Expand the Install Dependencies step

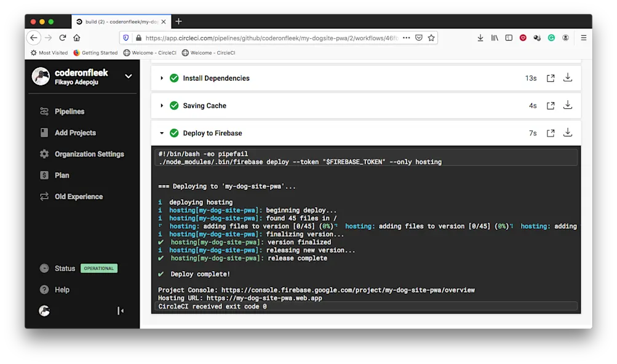coord(162,78)
